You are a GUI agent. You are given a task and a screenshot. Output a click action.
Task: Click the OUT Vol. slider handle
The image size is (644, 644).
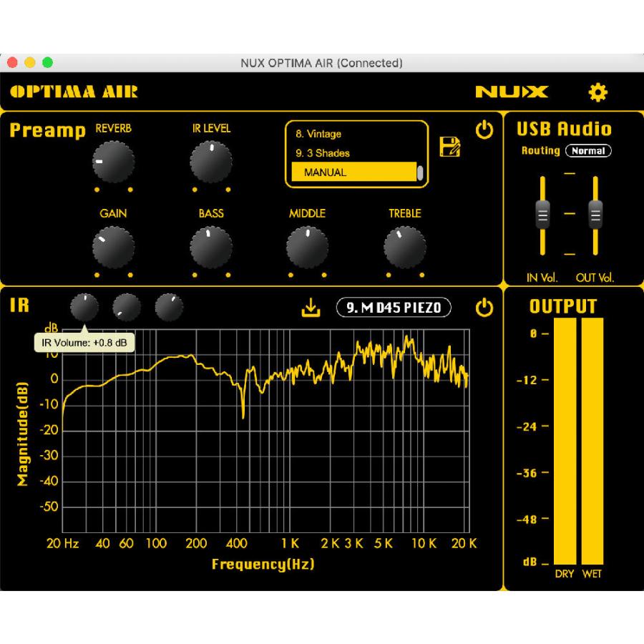pos(595,215)
